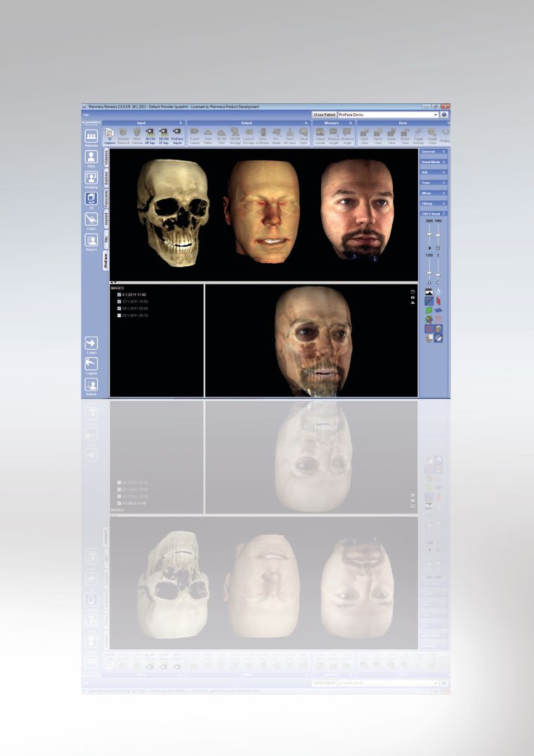Click the blue plane icon in CBCT Rend panel

click(x=438, y=310)
